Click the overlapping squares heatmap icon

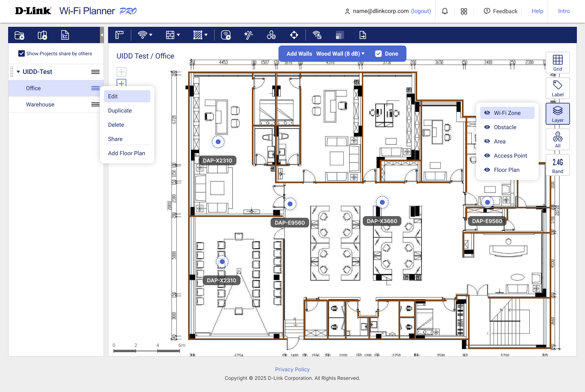pyautogui.click(x=340, y=35)
